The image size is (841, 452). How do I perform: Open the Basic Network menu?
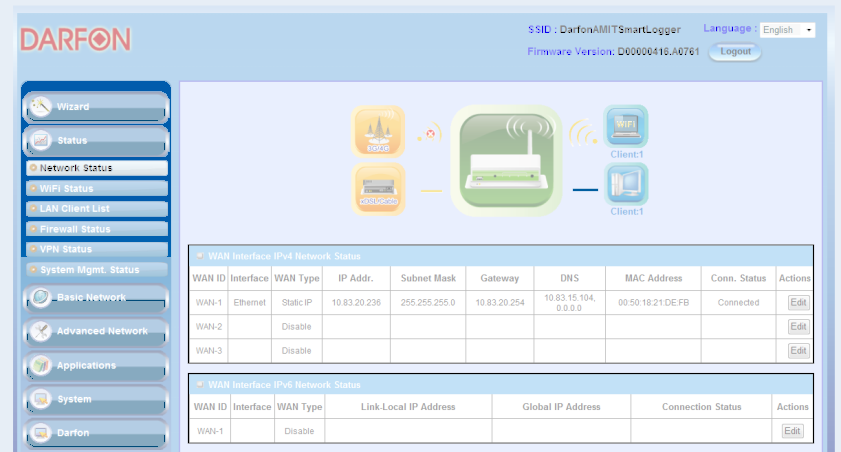coord(96,298)
